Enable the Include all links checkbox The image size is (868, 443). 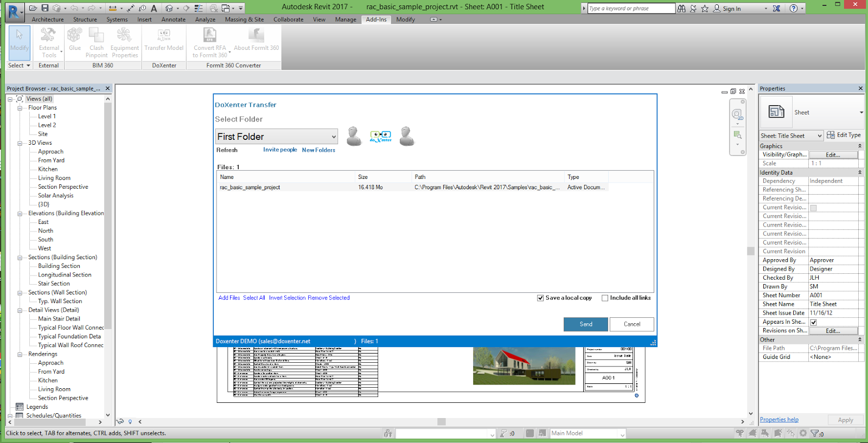[x=605, y=298]
